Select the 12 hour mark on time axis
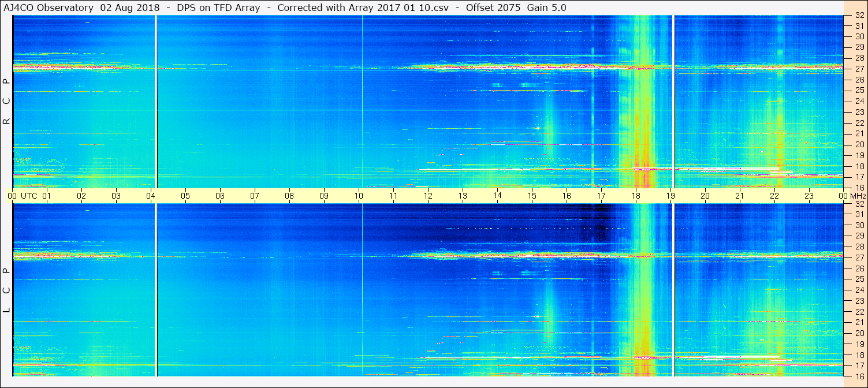 (x=428, y=196)
